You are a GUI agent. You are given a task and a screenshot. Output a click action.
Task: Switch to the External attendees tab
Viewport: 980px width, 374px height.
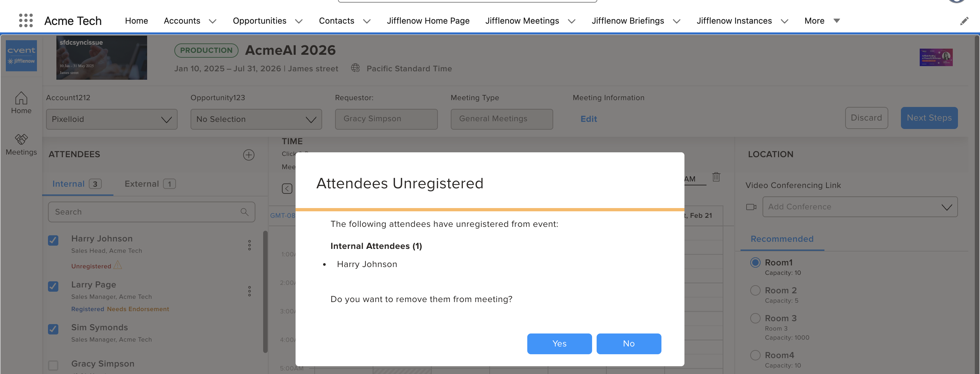[x=149, y=184]
